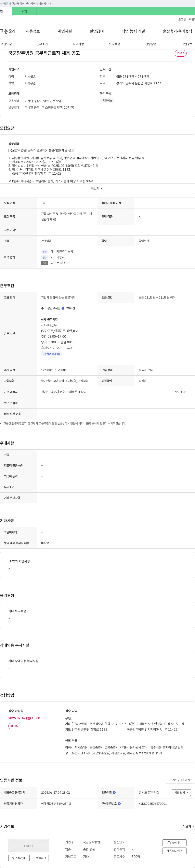Click the 로그인 link
This screenshot has width=195, height=868.
182,19
